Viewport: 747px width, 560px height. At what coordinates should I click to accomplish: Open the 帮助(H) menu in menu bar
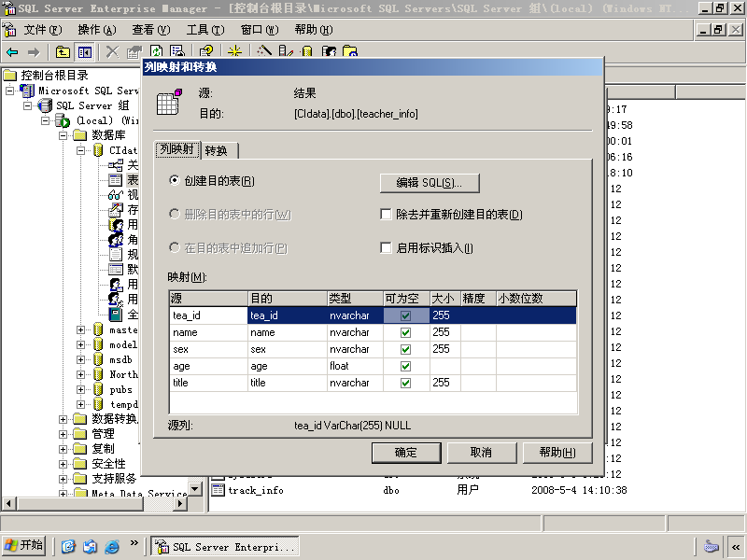click(x=314, y=30)
